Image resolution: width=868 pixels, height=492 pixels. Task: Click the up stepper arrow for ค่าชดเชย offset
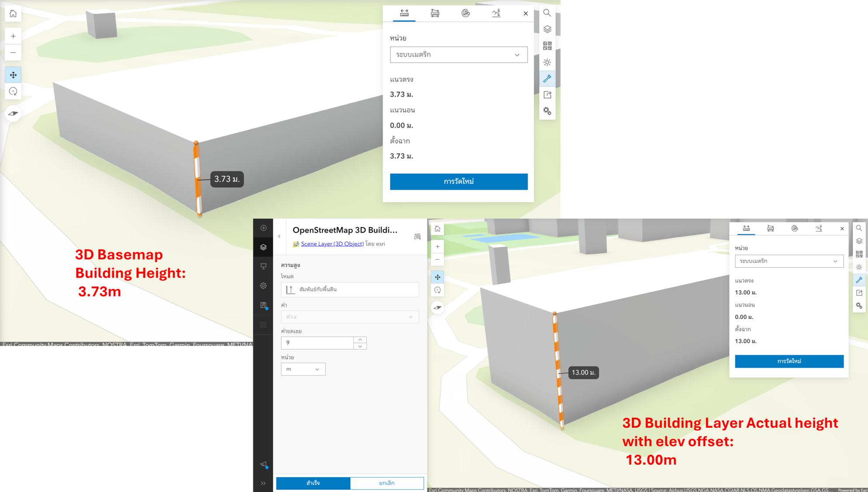click(x=360, y=340)
